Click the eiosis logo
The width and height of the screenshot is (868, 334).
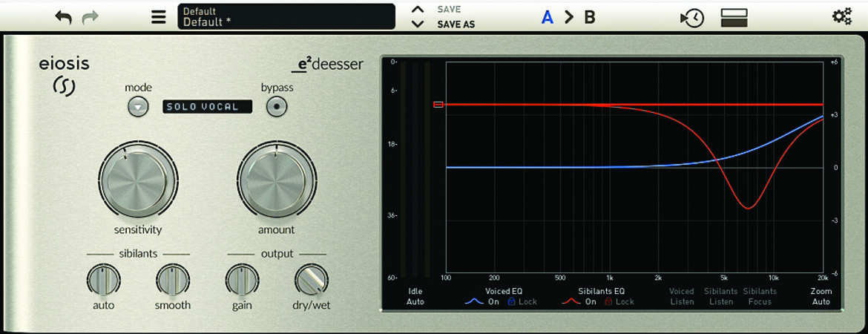(x=65, y=76)
